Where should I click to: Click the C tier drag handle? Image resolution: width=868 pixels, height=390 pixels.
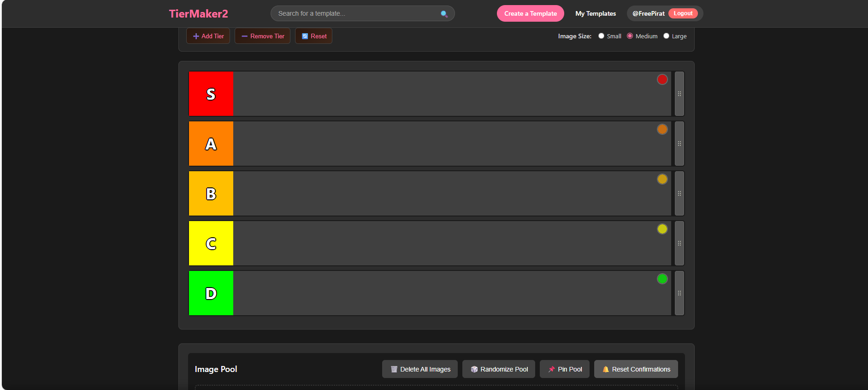coord(679,243)
